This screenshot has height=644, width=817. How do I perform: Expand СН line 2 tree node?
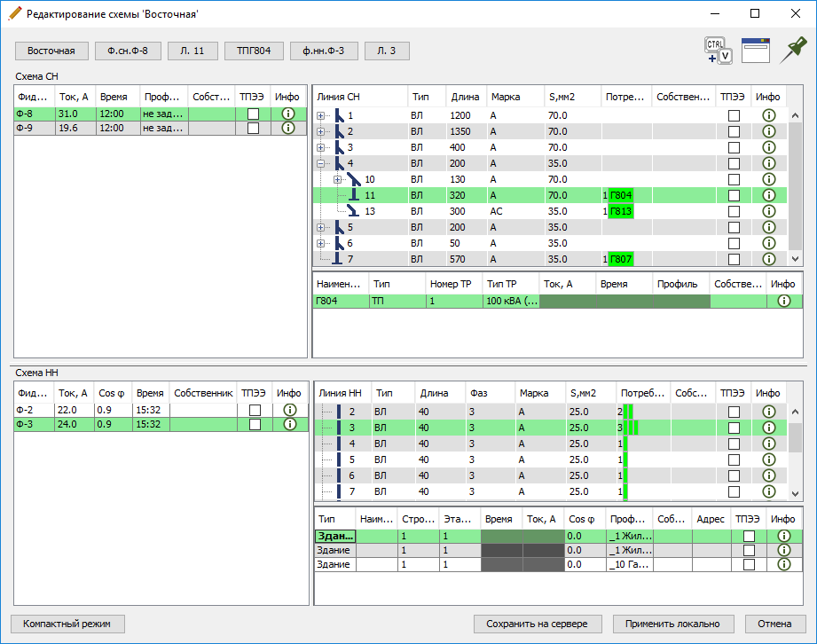321,131
